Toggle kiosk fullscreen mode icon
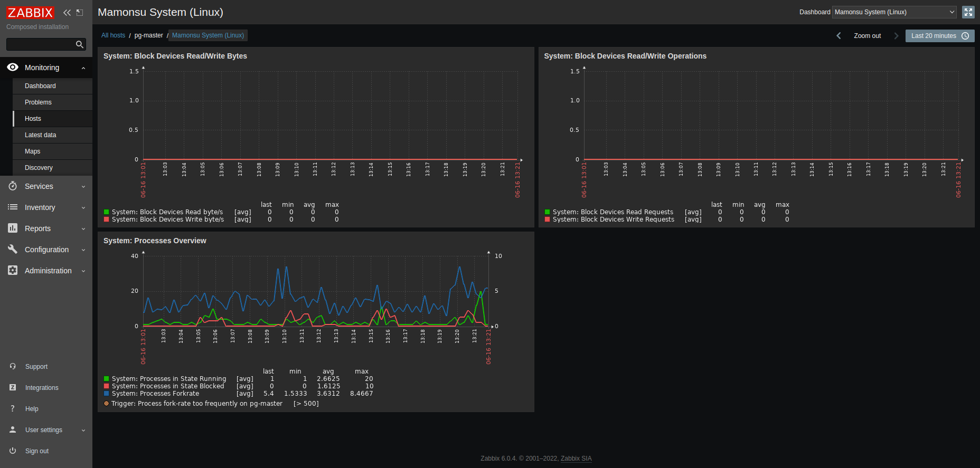Image resolution: width=980 pixels, height=468 pixels. (x=968, y=12)
